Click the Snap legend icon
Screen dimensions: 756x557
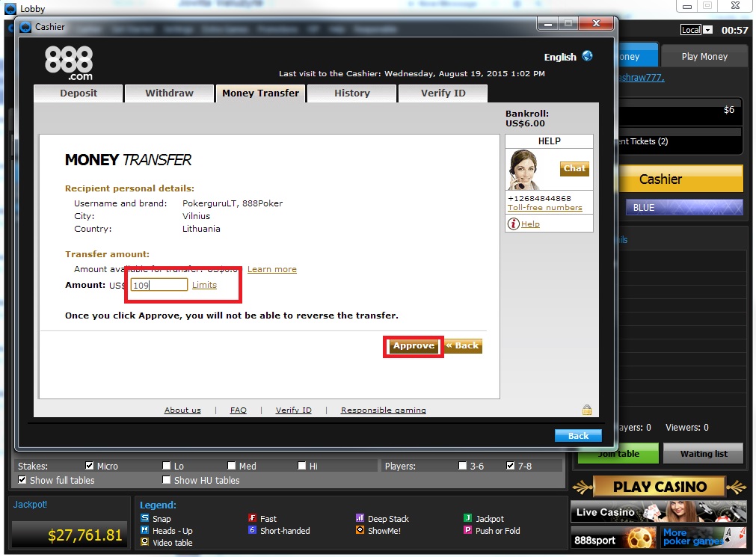click(144, 518)
